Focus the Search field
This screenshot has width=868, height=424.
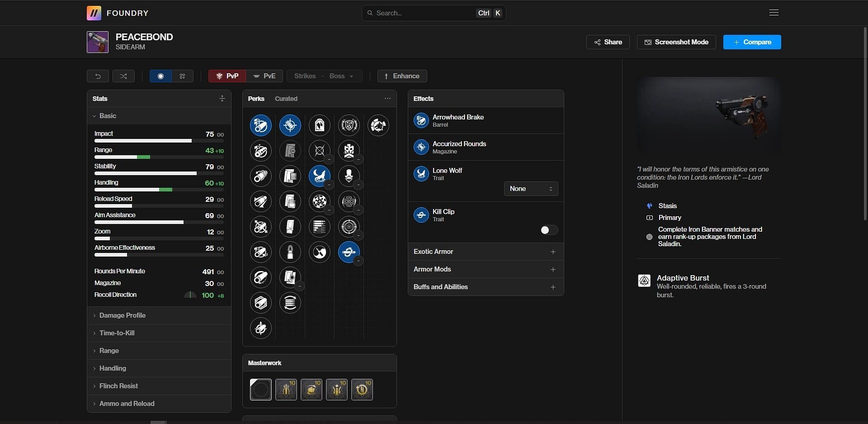point(434,13)
